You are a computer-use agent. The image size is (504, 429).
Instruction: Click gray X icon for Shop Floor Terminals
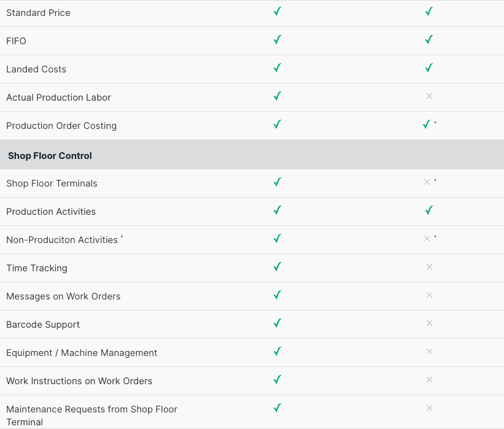tap(427, 182)
